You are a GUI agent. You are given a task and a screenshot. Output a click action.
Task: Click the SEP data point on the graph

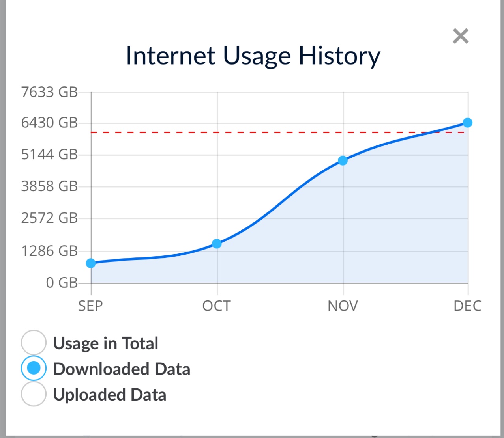(91, 263)
